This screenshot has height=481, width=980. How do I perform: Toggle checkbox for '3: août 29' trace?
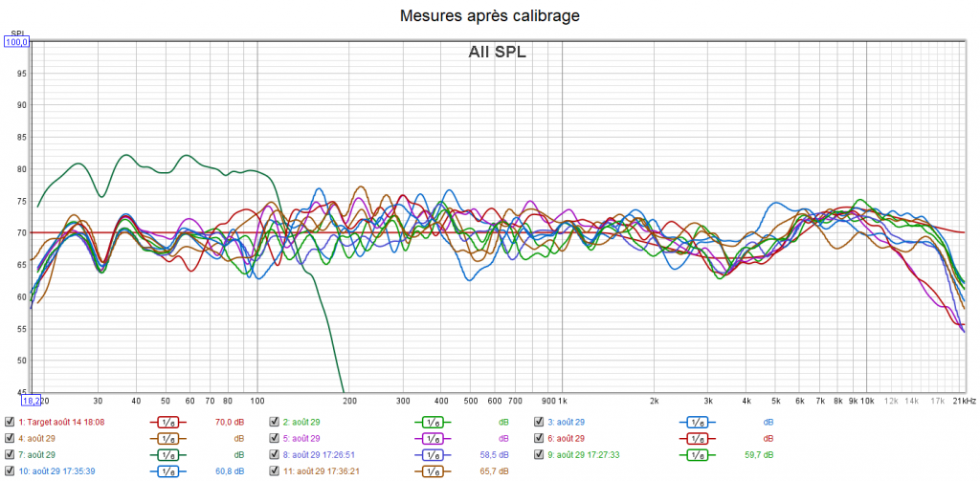click(539, 422)
